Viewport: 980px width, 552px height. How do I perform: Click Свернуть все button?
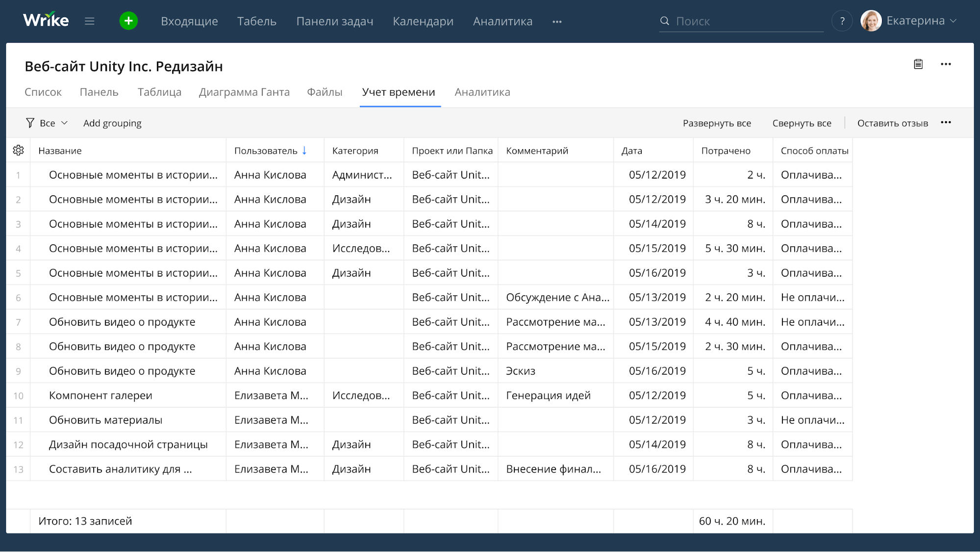point(802,123)
